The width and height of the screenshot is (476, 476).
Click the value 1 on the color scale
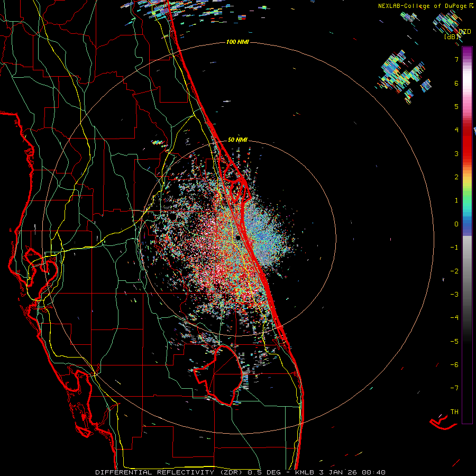pos(456,200)
